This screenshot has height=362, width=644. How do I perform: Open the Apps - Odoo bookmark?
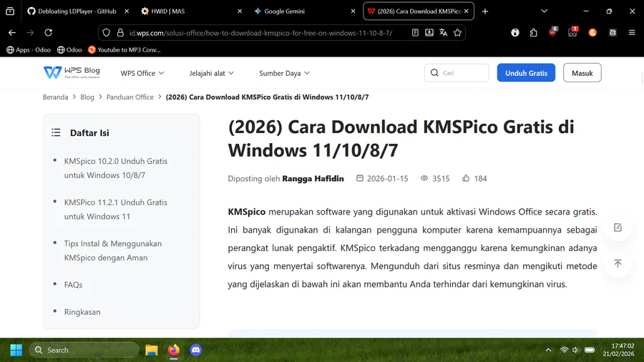[x=29, y=49]
